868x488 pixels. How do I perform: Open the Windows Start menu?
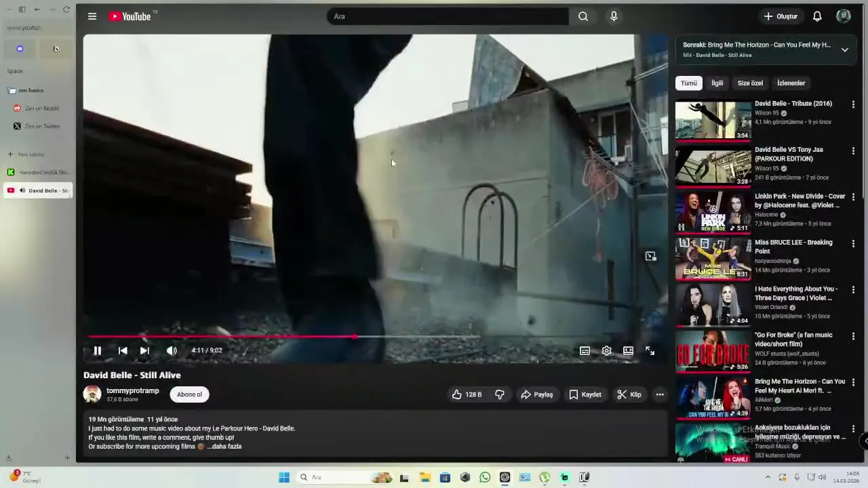point(284,477)
